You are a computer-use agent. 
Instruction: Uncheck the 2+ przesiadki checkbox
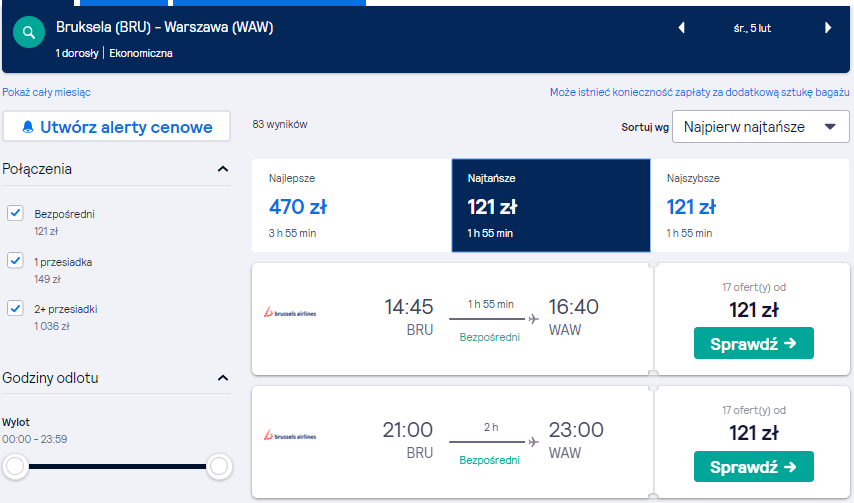tap(15, 308)
